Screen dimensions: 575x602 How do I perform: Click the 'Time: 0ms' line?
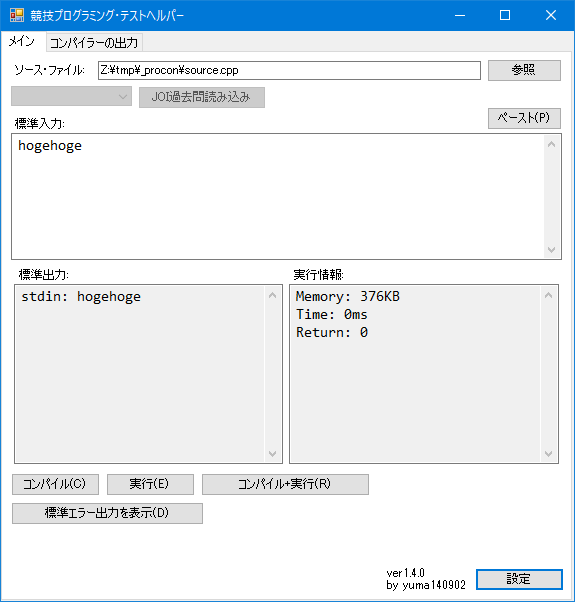(331, 314)
